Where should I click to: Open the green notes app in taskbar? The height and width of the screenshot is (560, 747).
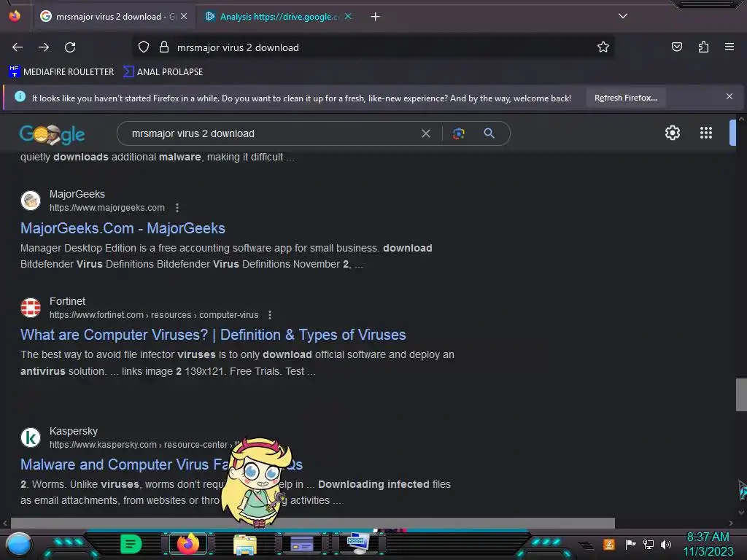pos(131,544)
